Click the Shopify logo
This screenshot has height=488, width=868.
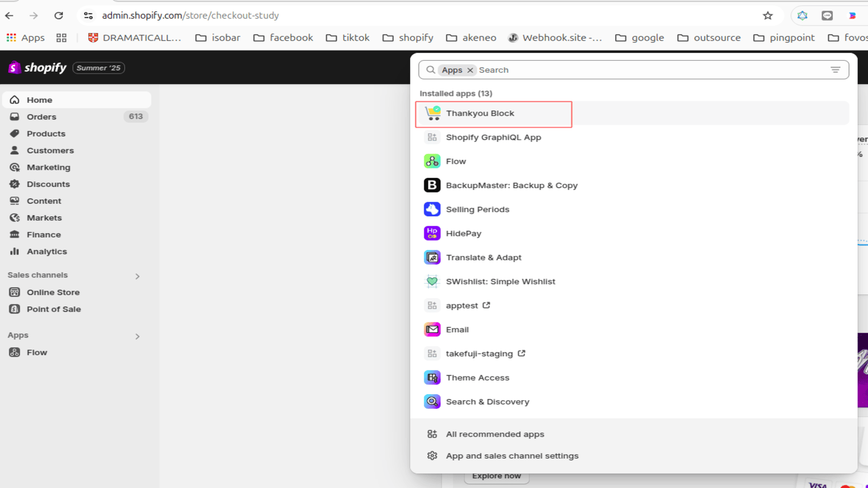pyautogui.click(x=37, y=68)
